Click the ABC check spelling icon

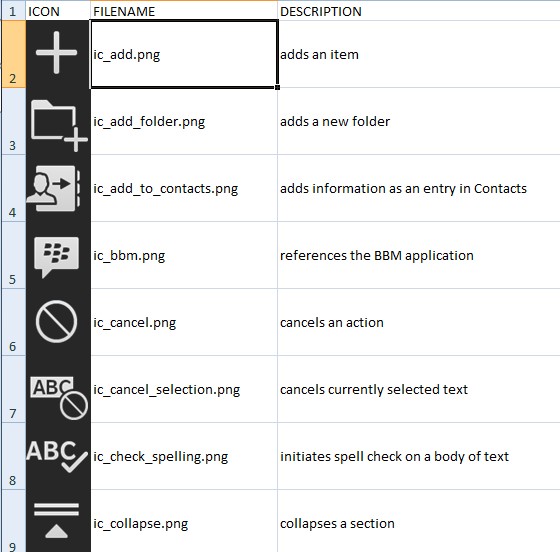(57, 456)
